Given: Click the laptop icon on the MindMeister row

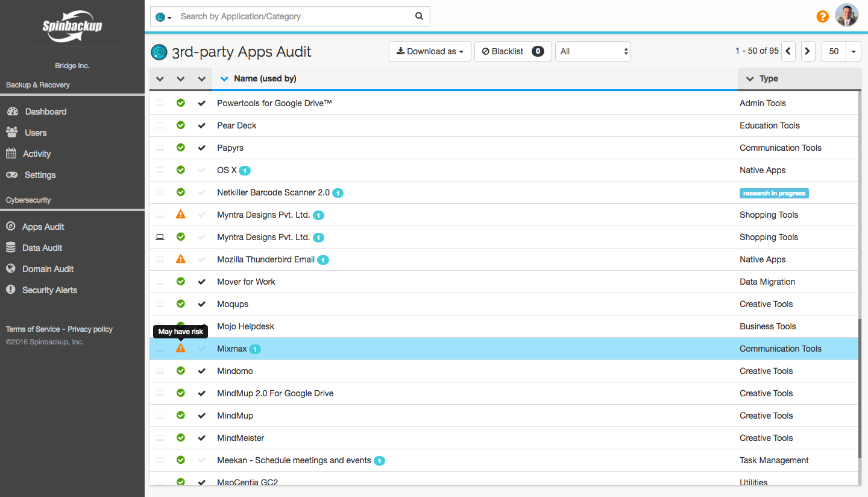Looking at the screenshot, I should point(160,438).
